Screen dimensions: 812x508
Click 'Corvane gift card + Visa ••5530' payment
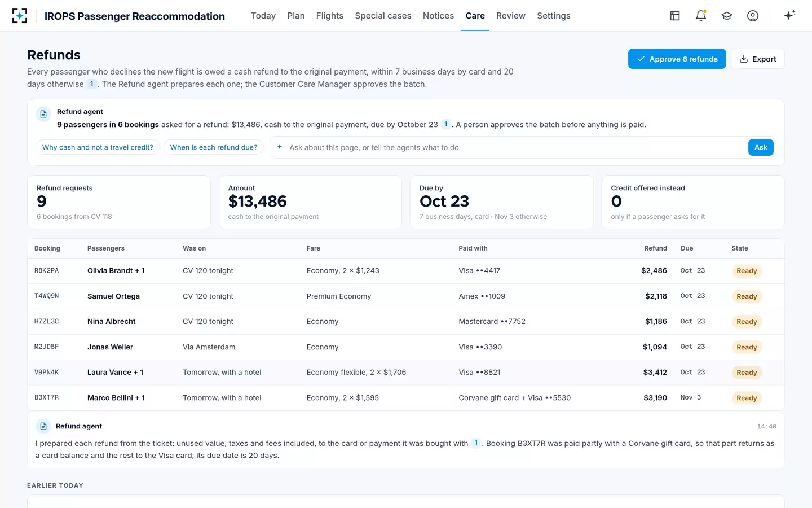click(x=514, y=398)
